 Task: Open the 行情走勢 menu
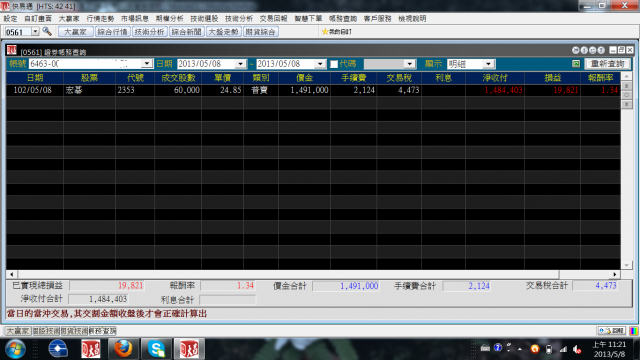click(100, 18)
